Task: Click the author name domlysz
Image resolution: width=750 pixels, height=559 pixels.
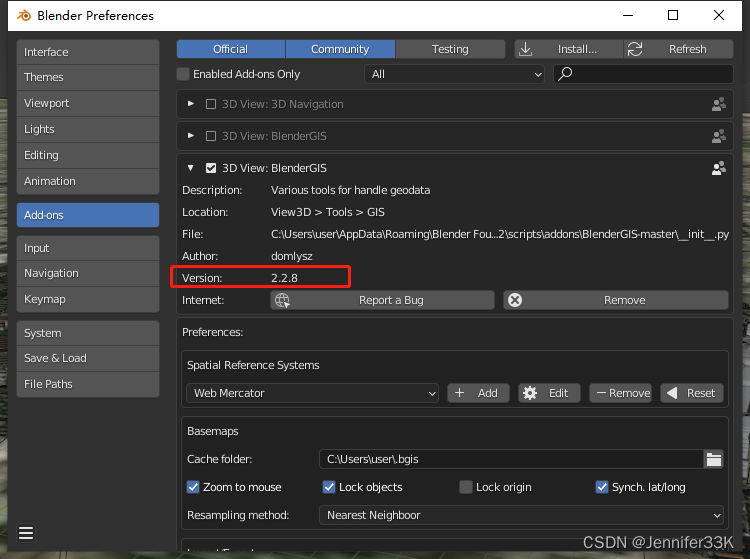Action: tap(292, 256)
